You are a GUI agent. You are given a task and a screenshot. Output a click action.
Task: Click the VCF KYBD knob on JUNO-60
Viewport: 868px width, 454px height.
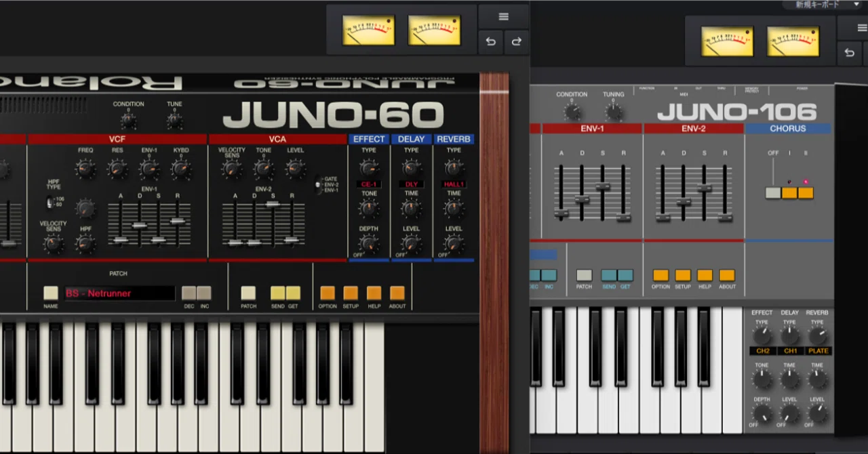point(181,169)
